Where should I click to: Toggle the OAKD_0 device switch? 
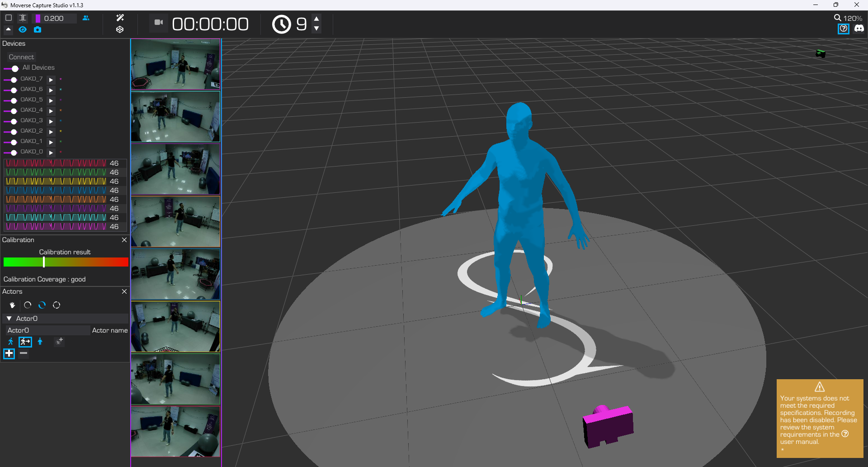10,152
